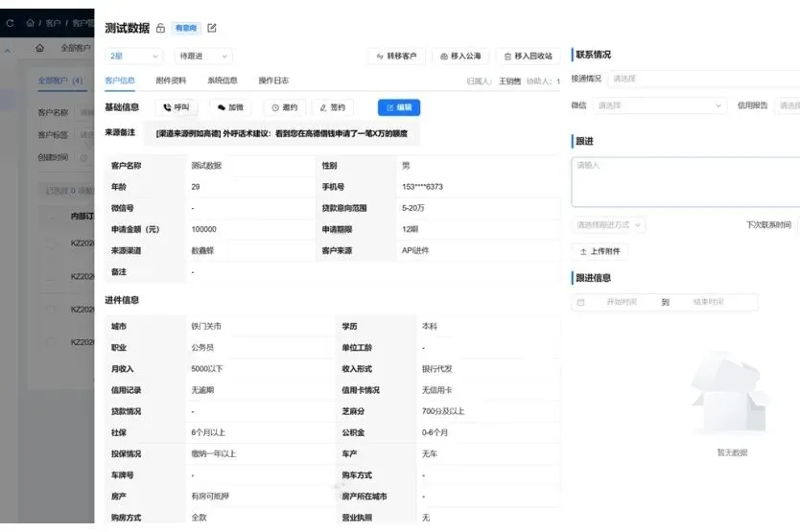Click the phone number 153****6373
800x532 pixels.
pos(422,187)
